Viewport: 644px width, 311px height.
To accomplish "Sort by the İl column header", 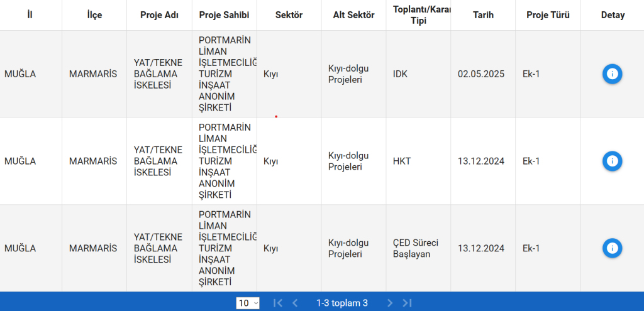I will pyautogui.click(x=30, y=15).
